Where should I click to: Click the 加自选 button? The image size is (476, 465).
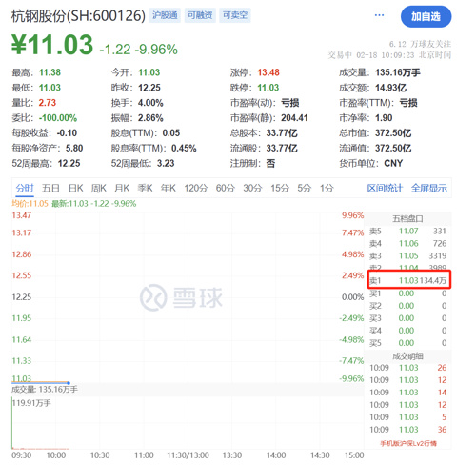tap(426, 16)
